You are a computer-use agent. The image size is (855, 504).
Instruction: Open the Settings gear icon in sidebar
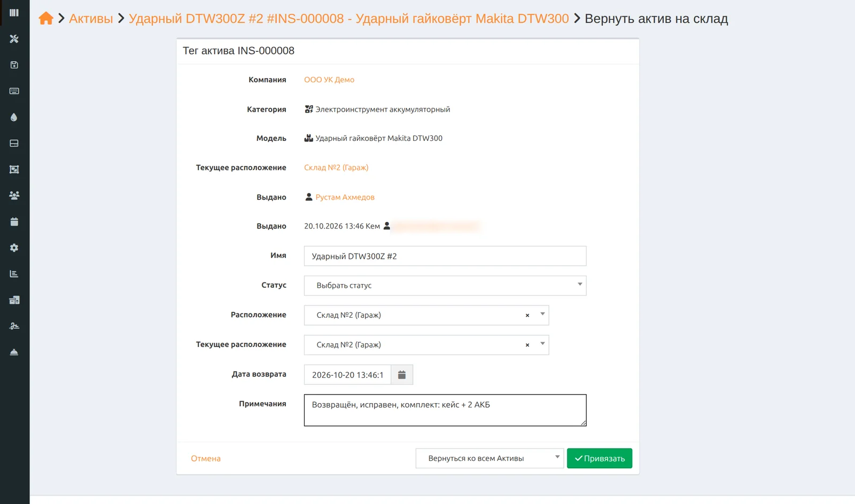click(x=14, y=248)
